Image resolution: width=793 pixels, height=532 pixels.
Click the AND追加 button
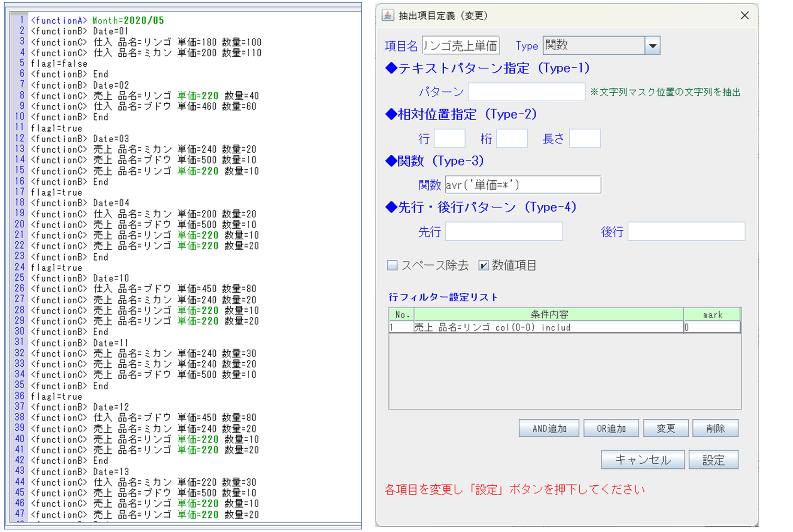click(549, 428)
